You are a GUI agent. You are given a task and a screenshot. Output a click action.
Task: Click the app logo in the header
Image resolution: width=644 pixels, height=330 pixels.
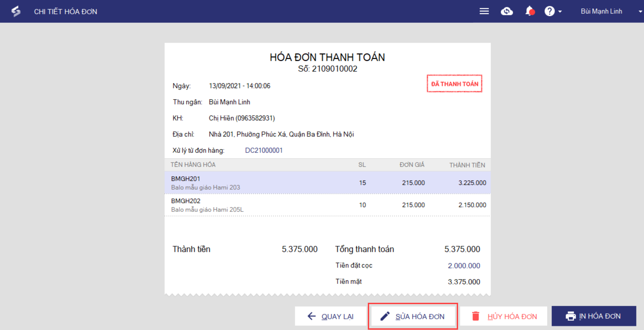point(16,11)
